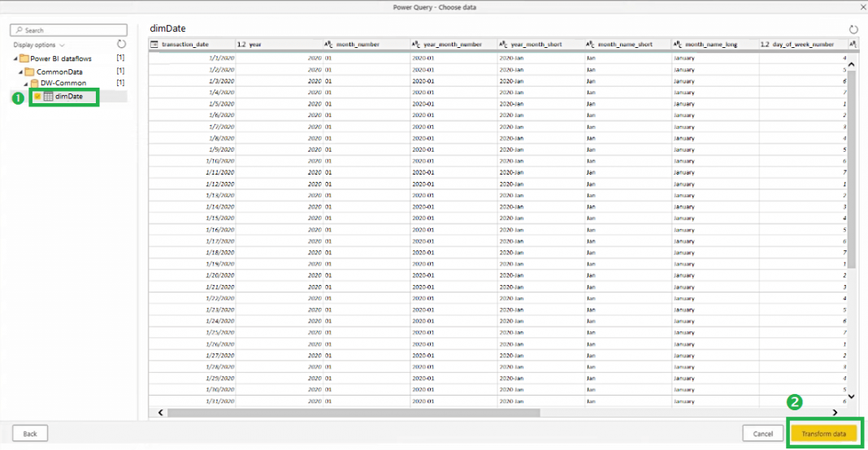
Task: Refresh the navigator tree in left pane
Action: [x=121, y=45]
